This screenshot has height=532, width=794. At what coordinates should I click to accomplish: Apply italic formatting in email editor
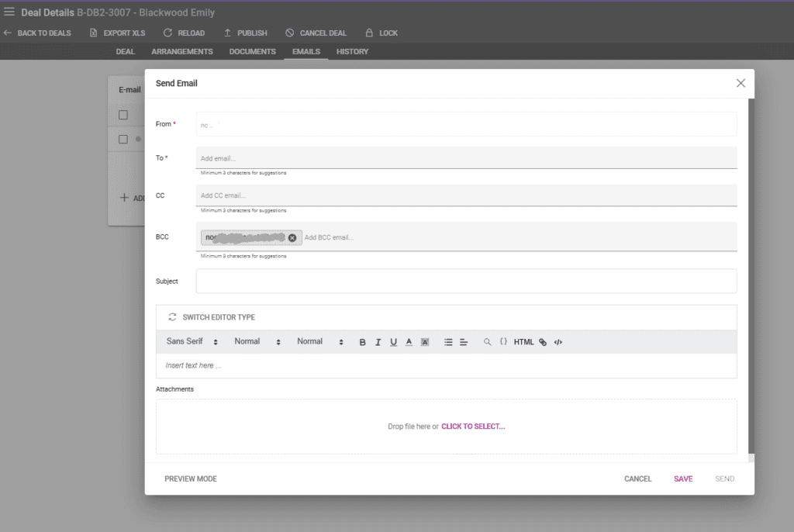pos(378,342)
